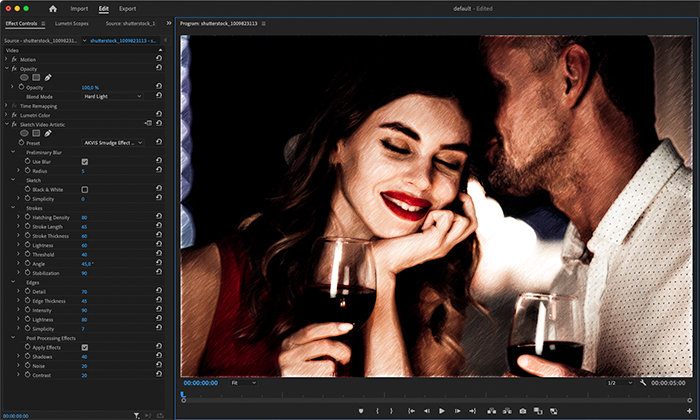The height and width of the screenshot is (420, 700).
Task: Go to In point
Action: point(411,411)
